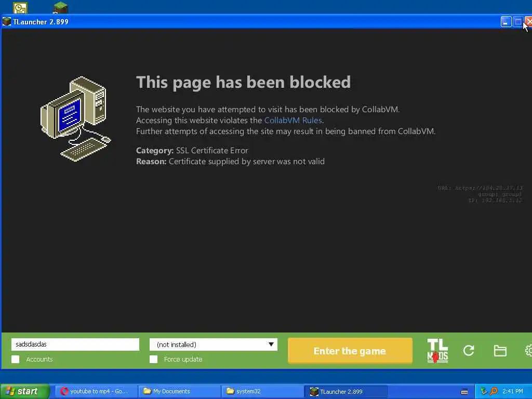The height and width of the screenshot is (399, 532).
Task: Click the refresh arrow icon
Action: pyautogui.click(x=469, y=351)
